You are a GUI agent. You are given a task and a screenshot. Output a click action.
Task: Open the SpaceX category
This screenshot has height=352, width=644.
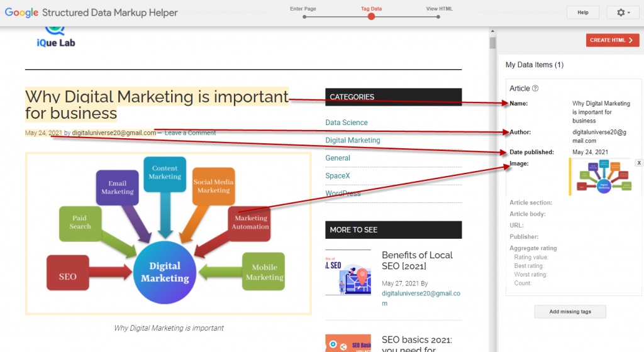tap(338, 175)
